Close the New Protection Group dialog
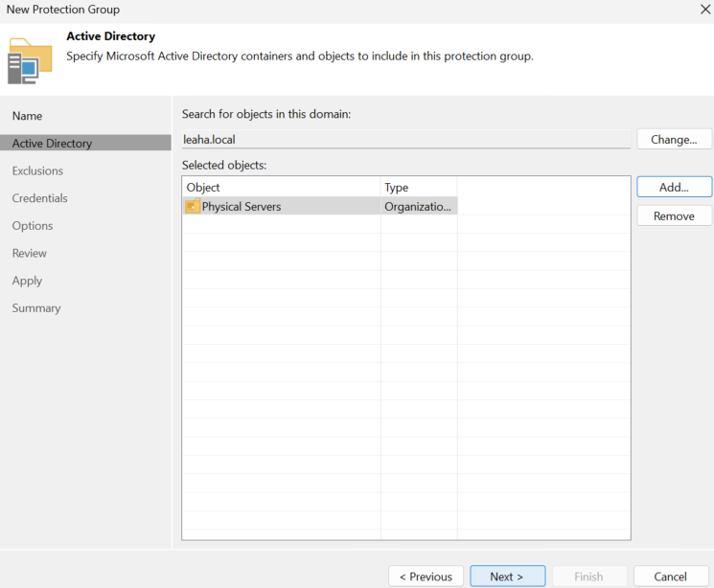This screenshot has height=588, width=714. tap(704, 10)
